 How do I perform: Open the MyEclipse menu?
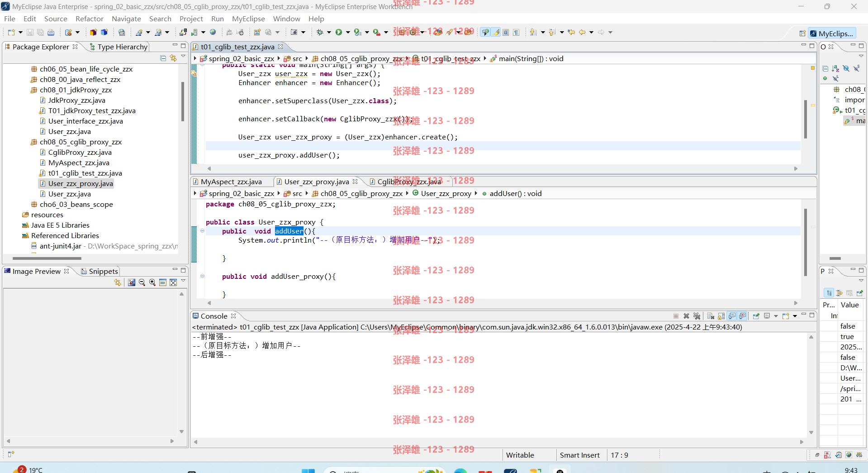(248, 19)
